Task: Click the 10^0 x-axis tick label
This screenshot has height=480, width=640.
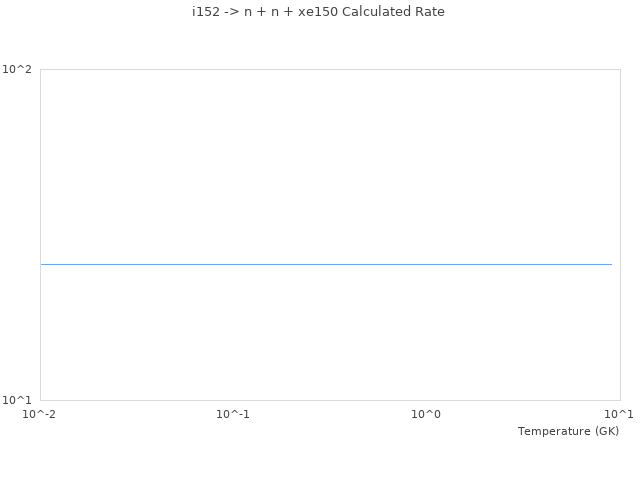Action: tap(426, 414)
